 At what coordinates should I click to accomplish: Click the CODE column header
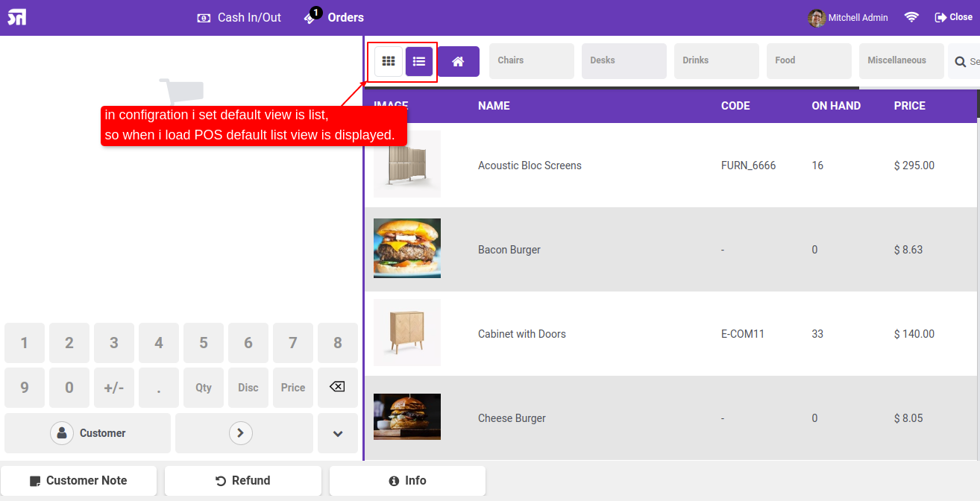tap(735, 106)
